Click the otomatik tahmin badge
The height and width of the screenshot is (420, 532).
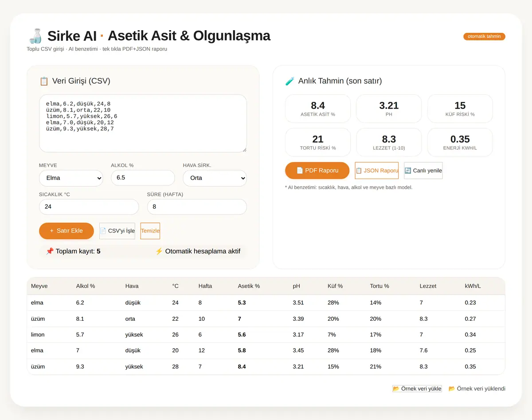coord(484,36)
